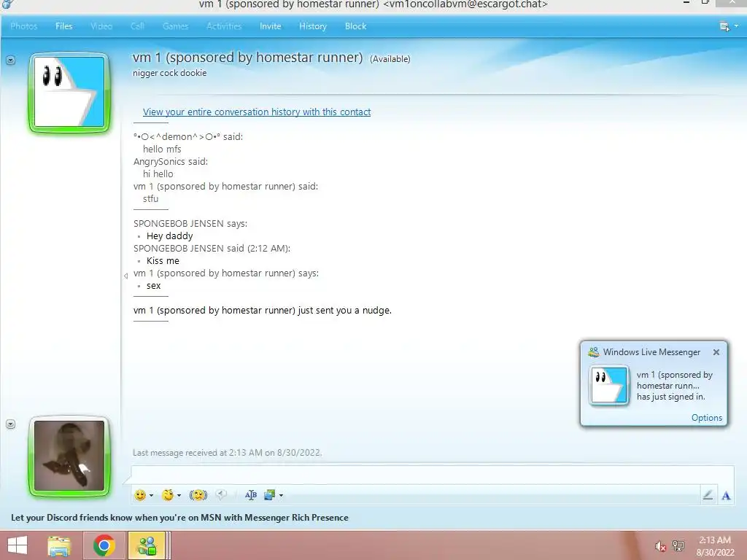
Task: Open the Windows Start button
Action: tap(18, 545)
